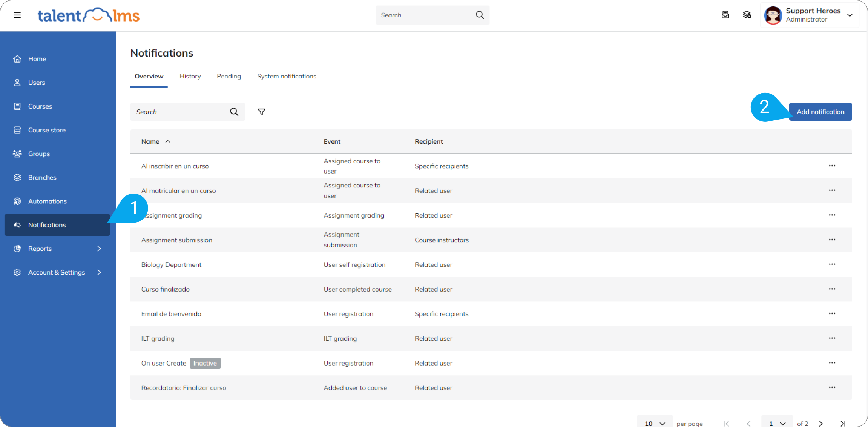This screenshot has height=427, width=868.
Task: Go to the next page arrow
Action: (821, 424)
